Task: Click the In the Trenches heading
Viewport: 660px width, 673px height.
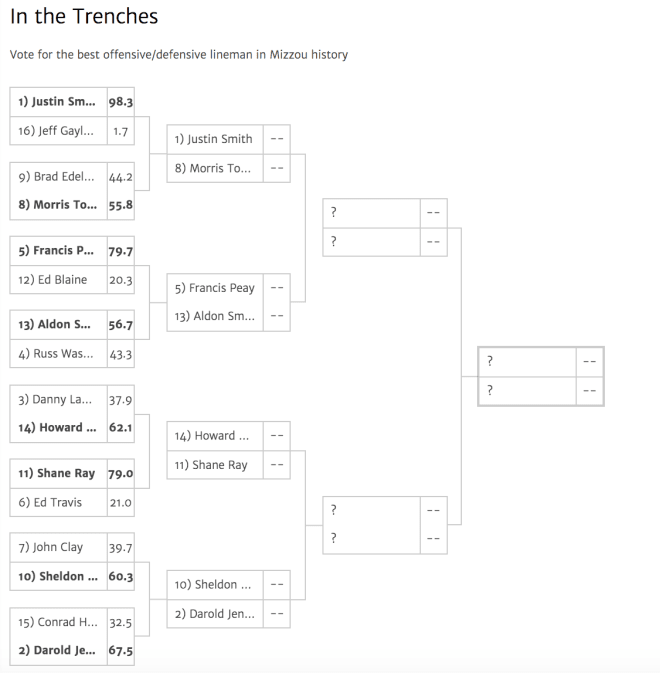Action: pyautogui.click(x=84, y=16)
